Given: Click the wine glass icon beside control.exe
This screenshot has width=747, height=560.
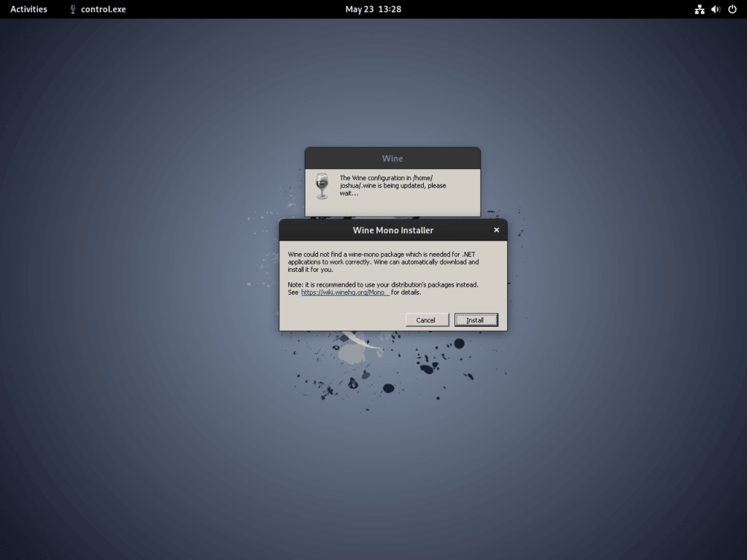Looking at the screenshot, I should coord(71,9).
